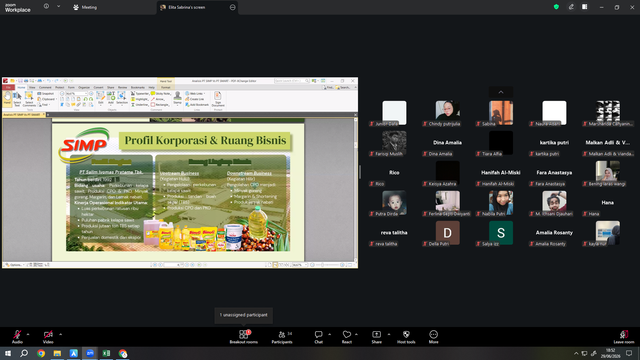Click Leave room button

pyautogui.click(x=624, y=337)
